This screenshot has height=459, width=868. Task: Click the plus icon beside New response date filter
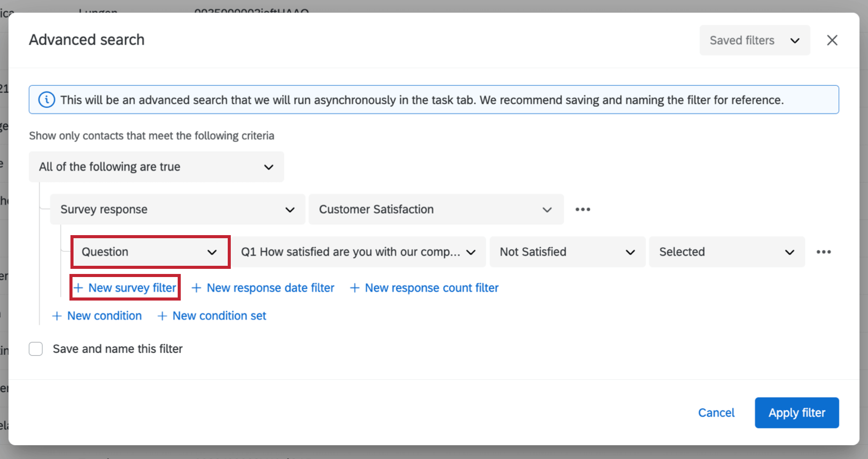[196, 288]
